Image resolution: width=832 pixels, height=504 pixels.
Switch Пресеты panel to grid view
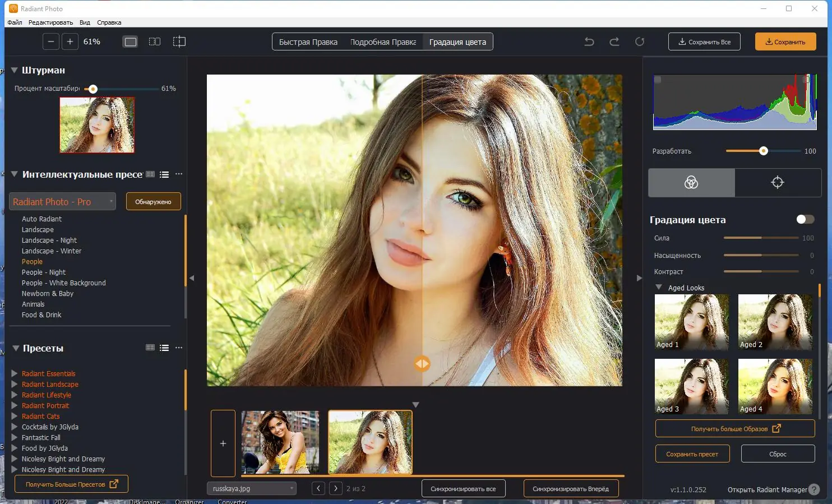point(150,348)
